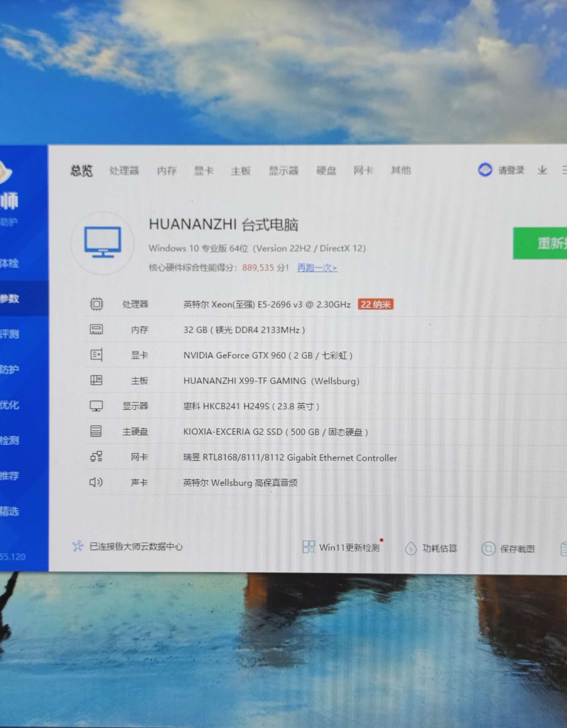Click the HUANANZHI 台式电脑 title
Viewport: 567px width, 728px height.
224,224
